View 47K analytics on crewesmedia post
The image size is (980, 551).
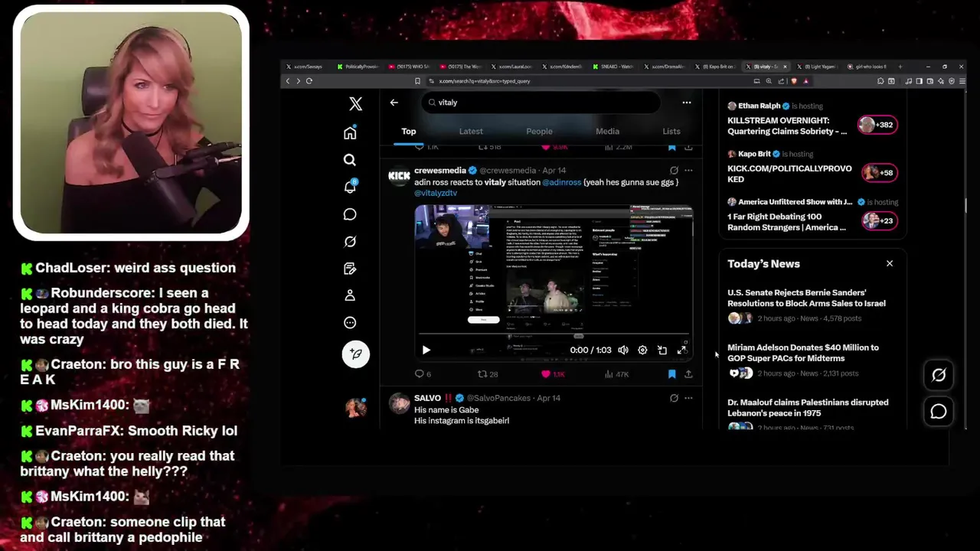[x=616, y=374]
